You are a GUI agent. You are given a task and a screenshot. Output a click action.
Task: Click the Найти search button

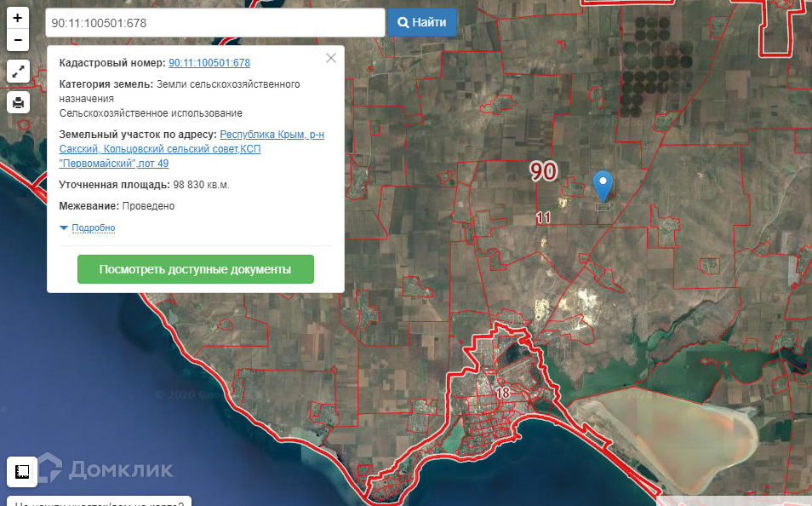point(422,23)
